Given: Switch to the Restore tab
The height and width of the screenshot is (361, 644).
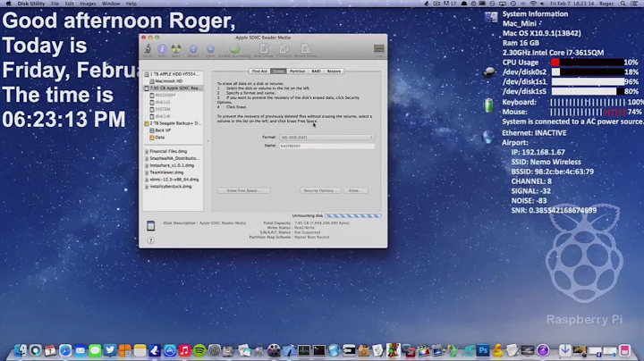Looking at the screenshot, I should click(x=334, y=71).
